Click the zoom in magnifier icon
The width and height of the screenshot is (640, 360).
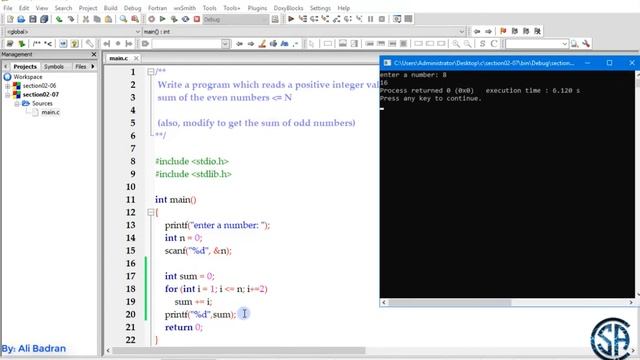tap(456, 44)
